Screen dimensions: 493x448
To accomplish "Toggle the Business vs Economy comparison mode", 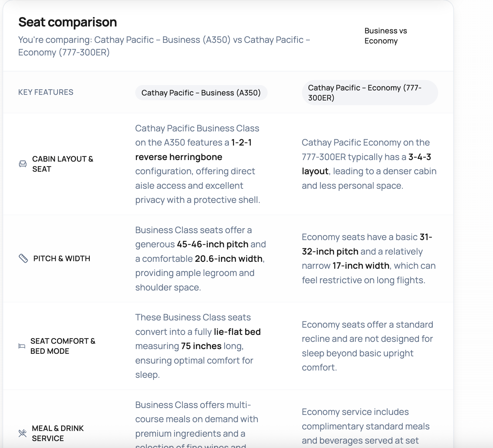I will tap(386, 36).
